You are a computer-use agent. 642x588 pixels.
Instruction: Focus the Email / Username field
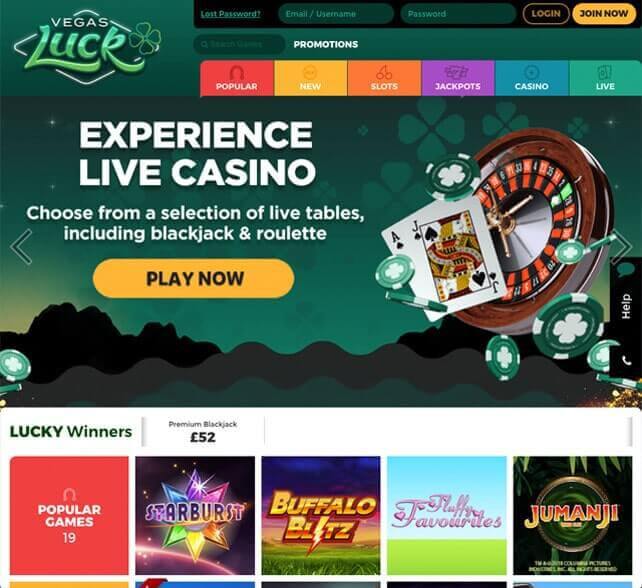(x=336, y=14)
